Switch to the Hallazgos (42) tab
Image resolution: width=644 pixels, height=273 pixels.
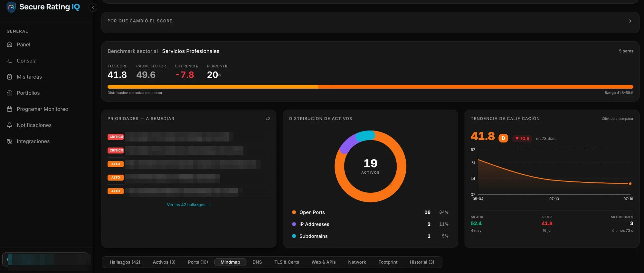coord(125,262)
